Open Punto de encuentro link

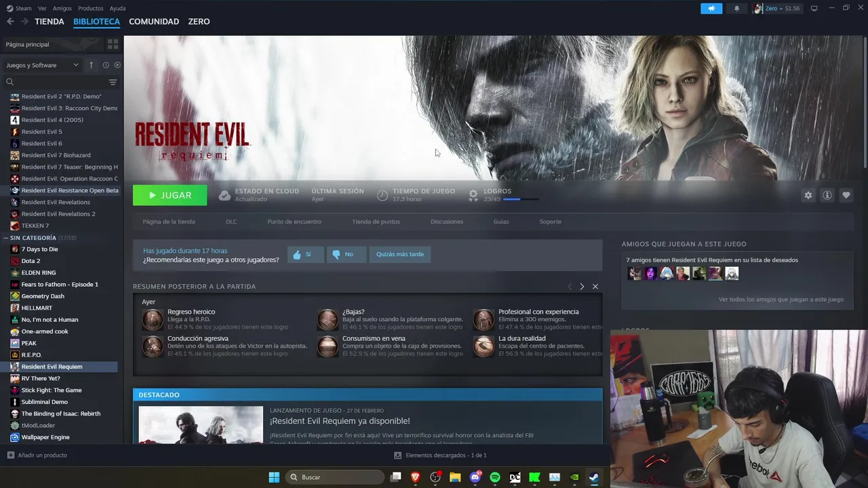click(294, 222)
